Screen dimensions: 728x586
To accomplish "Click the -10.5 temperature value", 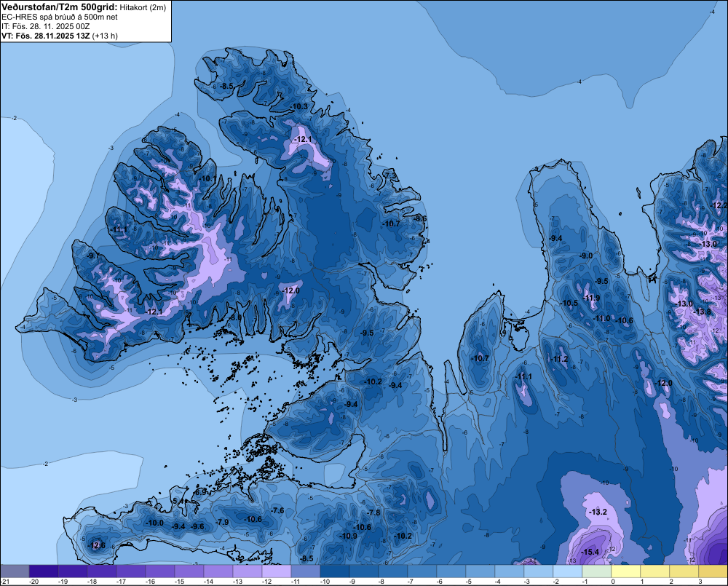I will coord(570,304).
